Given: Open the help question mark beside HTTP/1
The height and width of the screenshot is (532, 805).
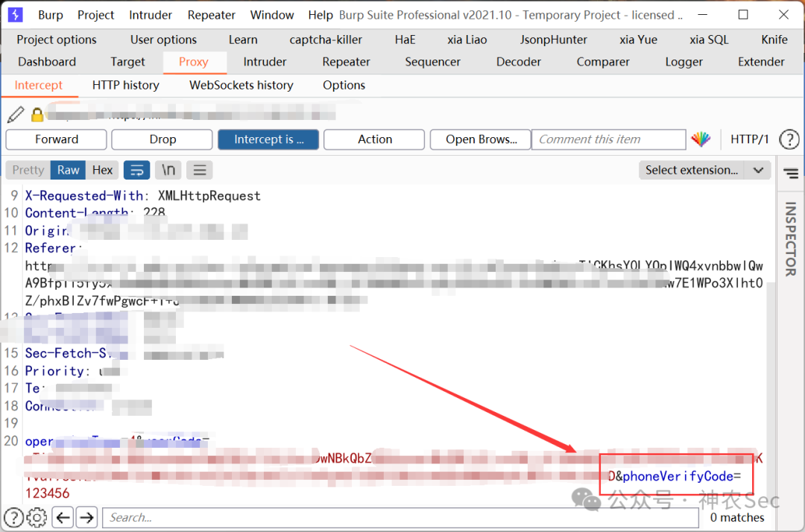Looking at the screenshot, I should coord(789,139).
